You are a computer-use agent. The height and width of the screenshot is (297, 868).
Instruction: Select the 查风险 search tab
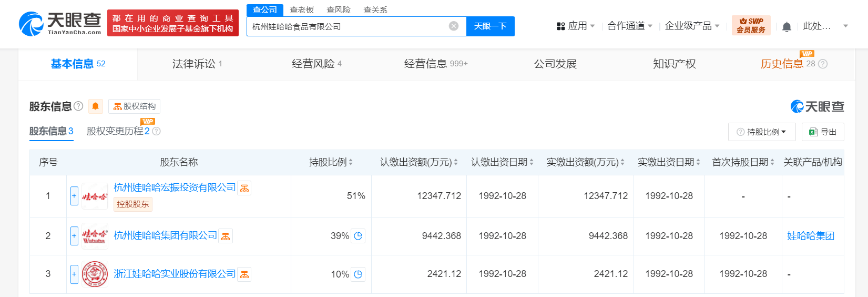click(339, 10)
